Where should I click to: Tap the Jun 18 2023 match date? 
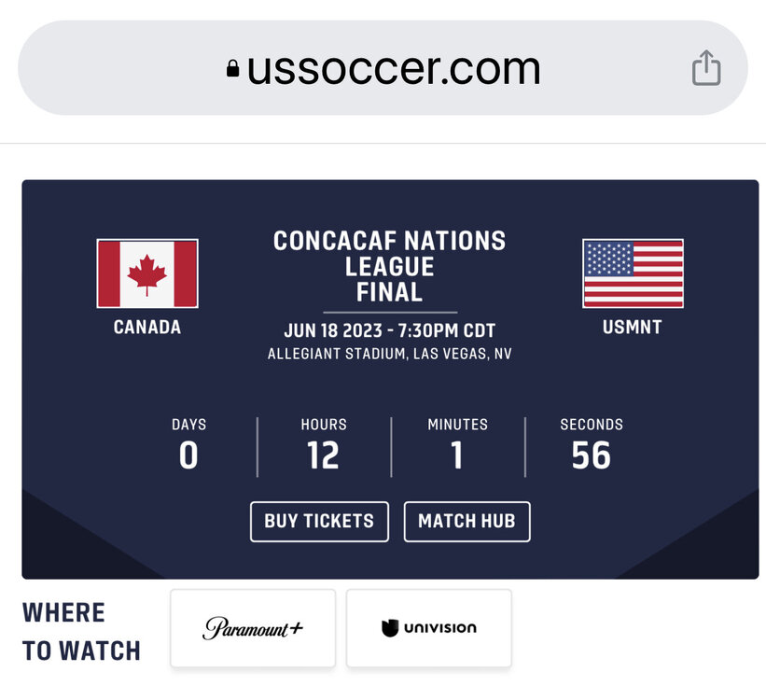[389, 331]
